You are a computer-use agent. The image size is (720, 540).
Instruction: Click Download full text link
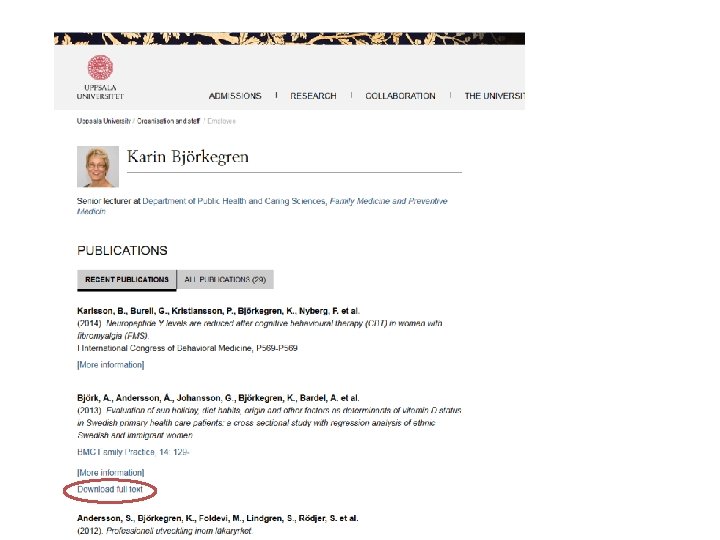click(110, 489)
